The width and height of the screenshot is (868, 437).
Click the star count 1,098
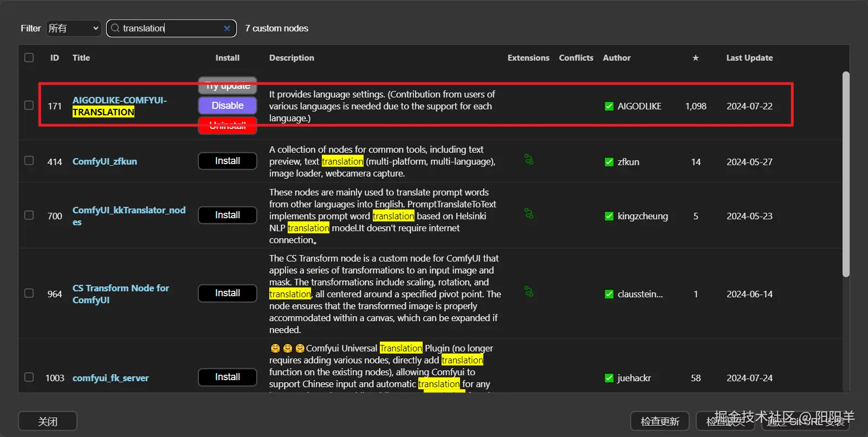(696, 106)
